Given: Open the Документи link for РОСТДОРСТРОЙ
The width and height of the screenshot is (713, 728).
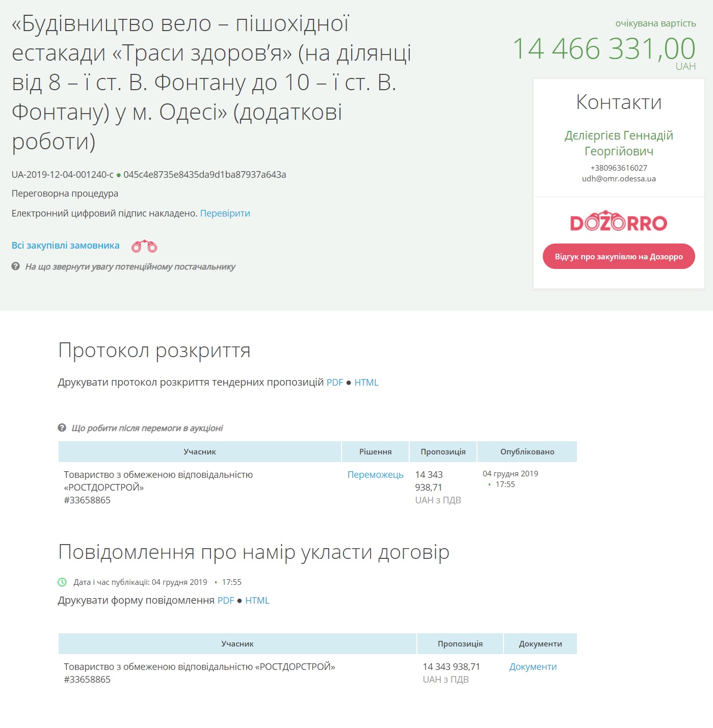Looking at the screenshot, I should (533, 667).
